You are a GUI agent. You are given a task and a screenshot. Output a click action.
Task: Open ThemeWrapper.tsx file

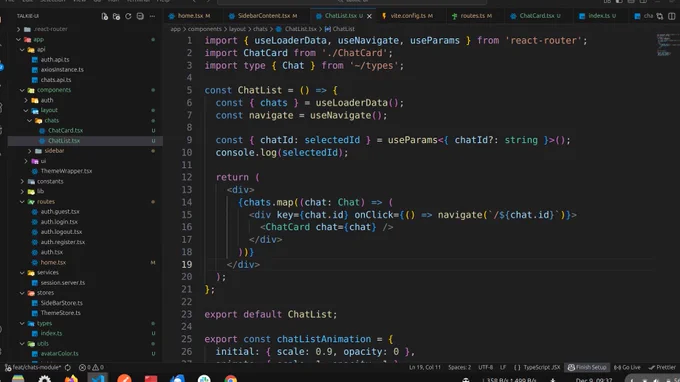tap(66, 171)
